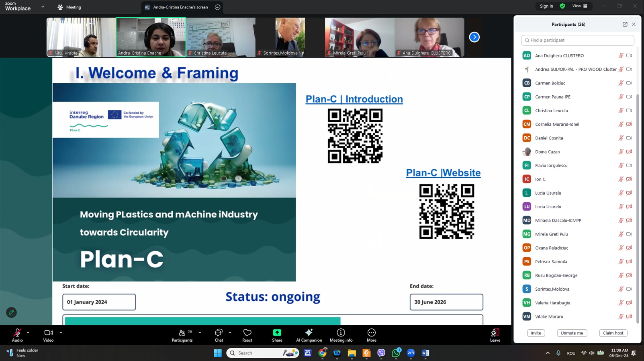Open AI Companion
Image resolution: width=644 pixels, height=361 pixels.
309,335
